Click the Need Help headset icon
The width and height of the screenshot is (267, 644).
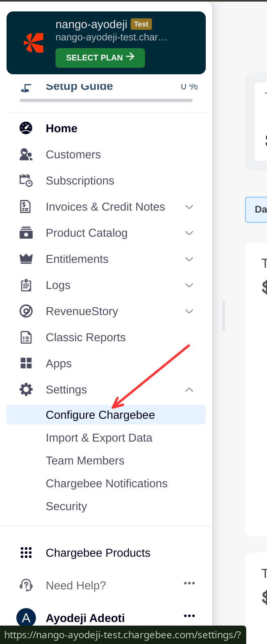pos(26,585)
